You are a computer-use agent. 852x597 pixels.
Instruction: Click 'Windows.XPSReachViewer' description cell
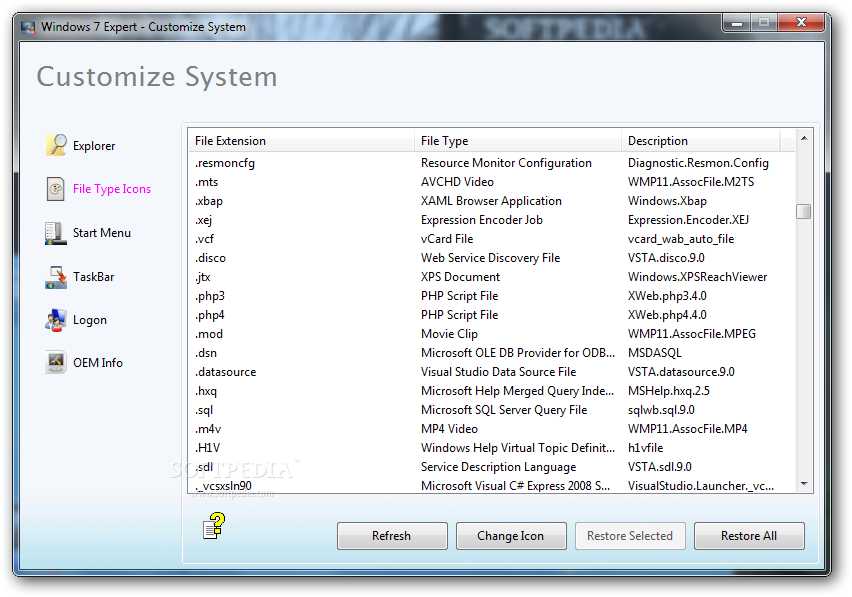698,277
